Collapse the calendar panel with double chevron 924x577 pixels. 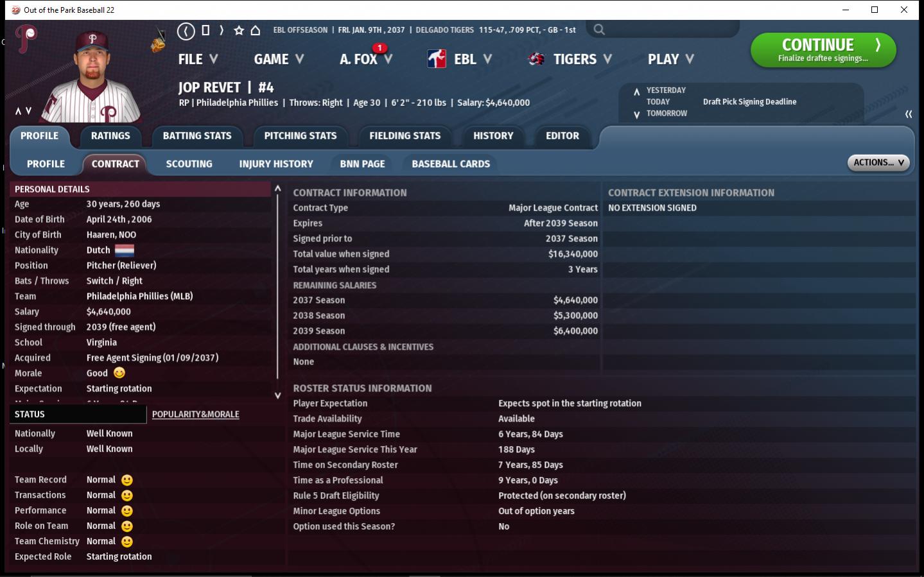tap(909, 114)
